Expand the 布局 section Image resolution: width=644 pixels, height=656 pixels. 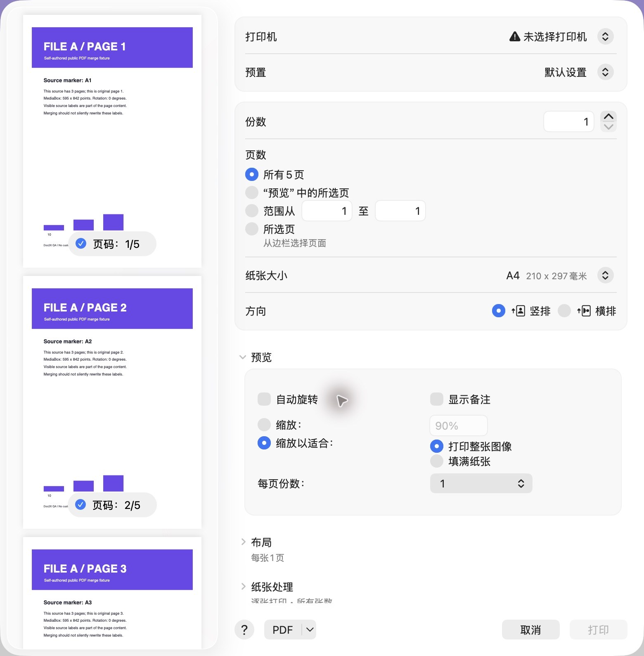coord(243,542)
